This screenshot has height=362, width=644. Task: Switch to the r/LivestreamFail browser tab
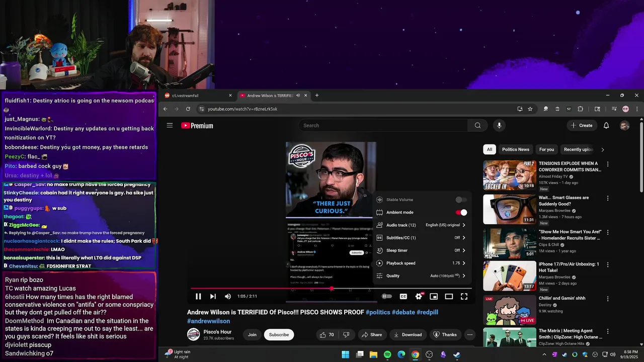(x=198, y=96)
